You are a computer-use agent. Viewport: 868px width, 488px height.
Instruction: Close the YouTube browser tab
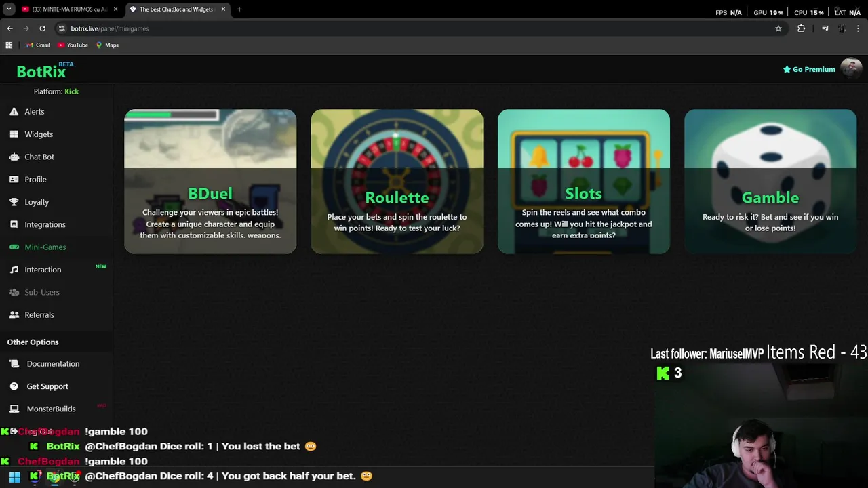(115, 9)
